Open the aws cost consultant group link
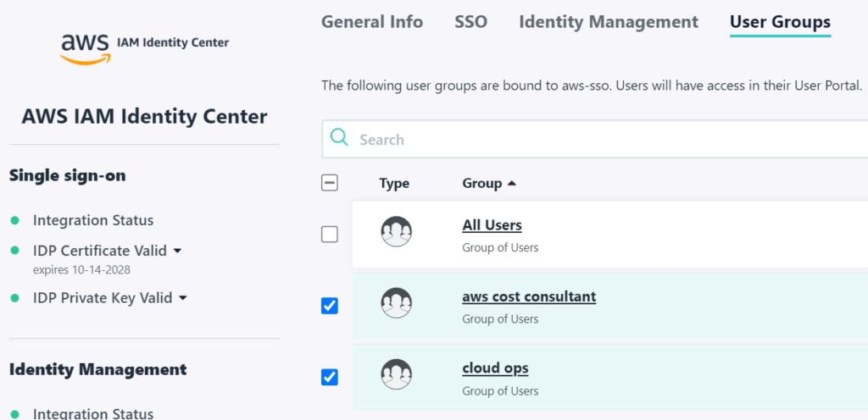 [x=529, y=296]
